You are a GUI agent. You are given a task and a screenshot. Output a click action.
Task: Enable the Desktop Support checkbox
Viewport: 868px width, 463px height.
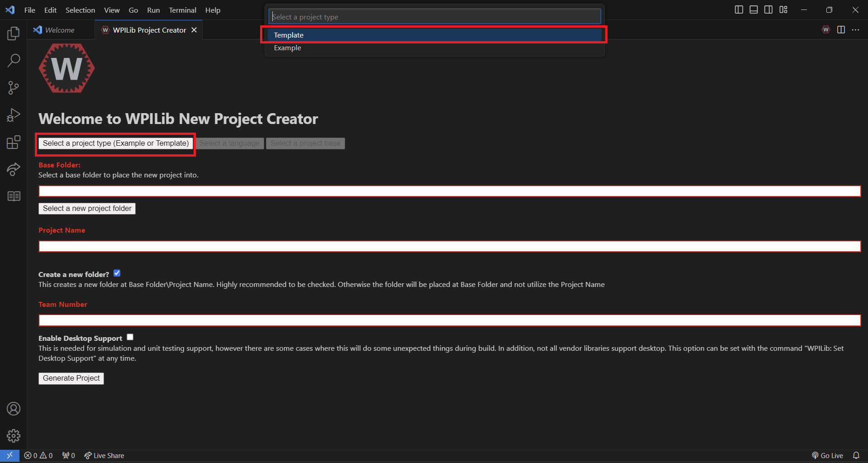click(130, 337)
